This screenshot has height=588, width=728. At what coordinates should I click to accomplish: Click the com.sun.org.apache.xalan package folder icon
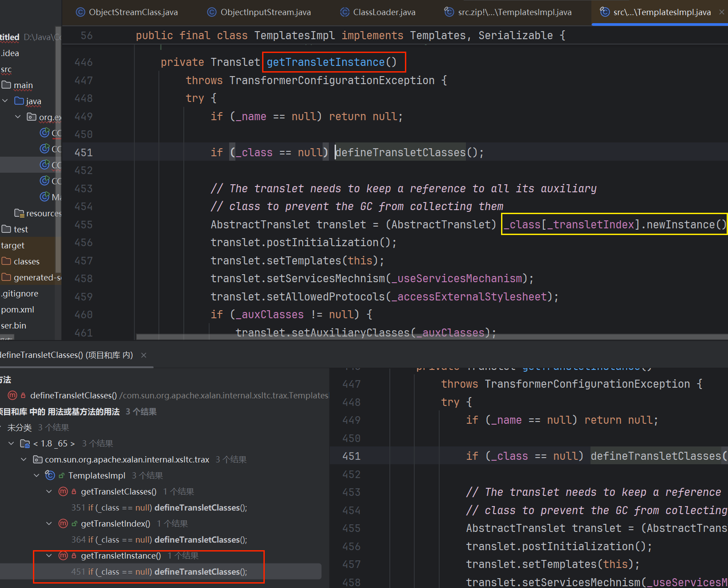(38, 459)
